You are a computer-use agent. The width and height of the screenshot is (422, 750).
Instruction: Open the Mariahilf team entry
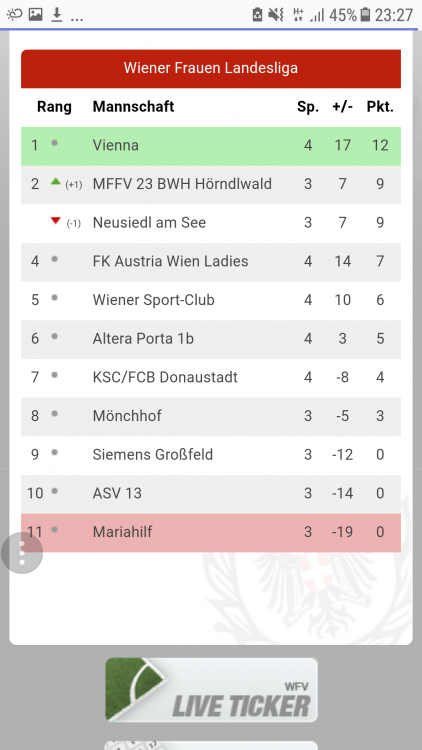coord(211,533)
